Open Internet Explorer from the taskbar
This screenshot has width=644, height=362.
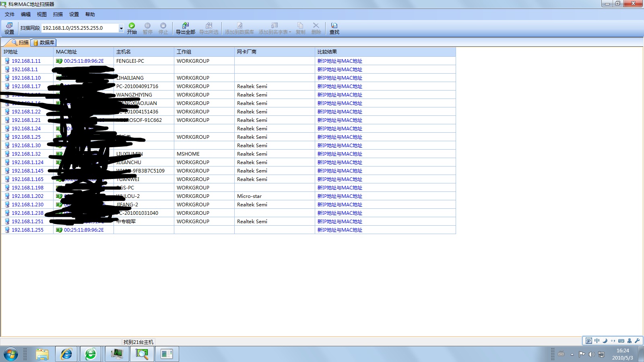coord(66,354)
